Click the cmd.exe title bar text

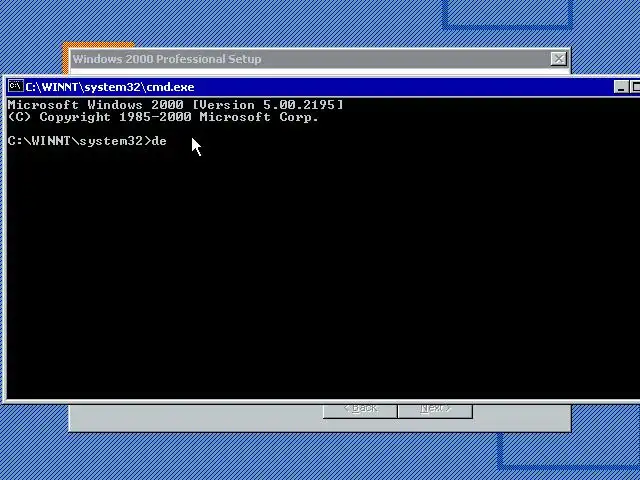click(x=110, y=87)
